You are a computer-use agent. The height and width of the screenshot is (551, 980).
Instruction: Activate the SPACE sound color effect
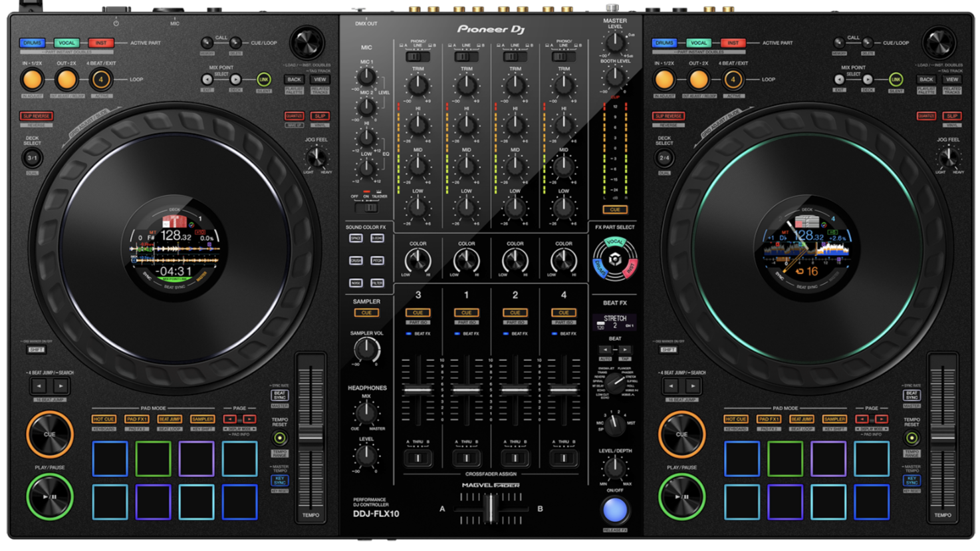point(355,238)
